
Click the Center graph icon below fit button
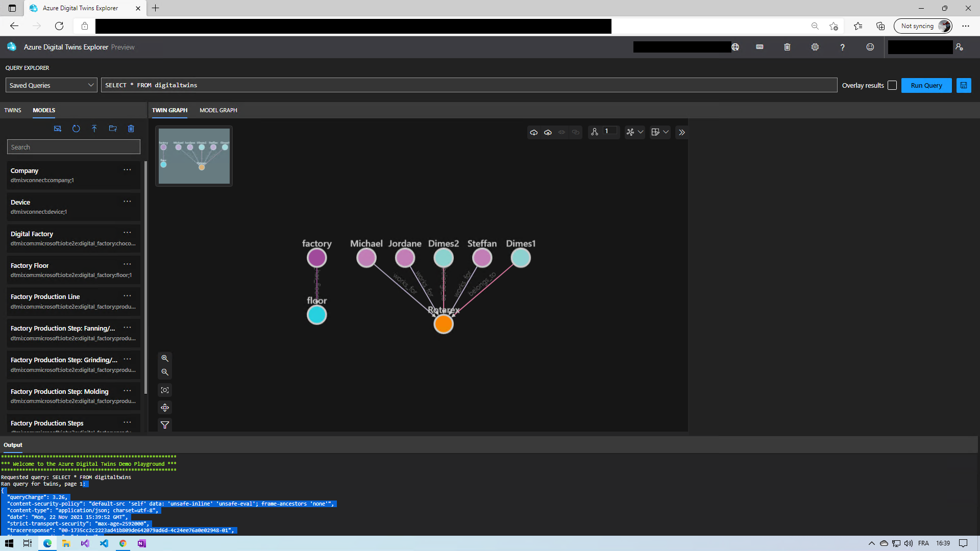[165, 407]
